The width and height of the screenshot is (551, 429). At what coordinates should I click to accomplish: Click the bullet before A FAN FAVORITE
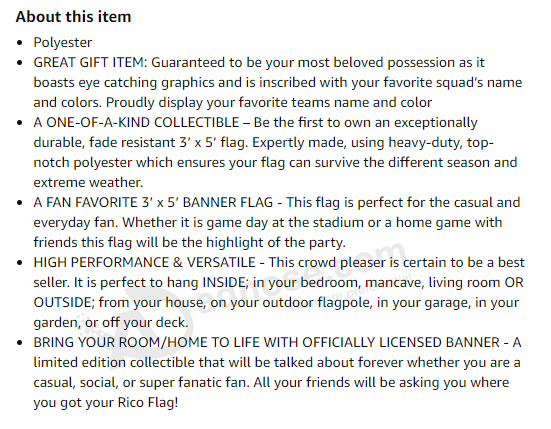tap(20, 203)
